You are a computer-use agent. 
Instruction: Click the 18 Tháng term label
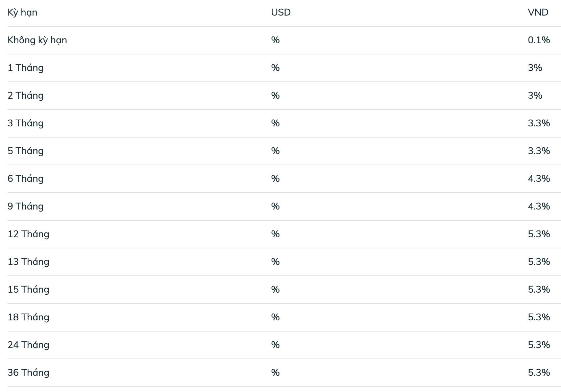point(28,317)
